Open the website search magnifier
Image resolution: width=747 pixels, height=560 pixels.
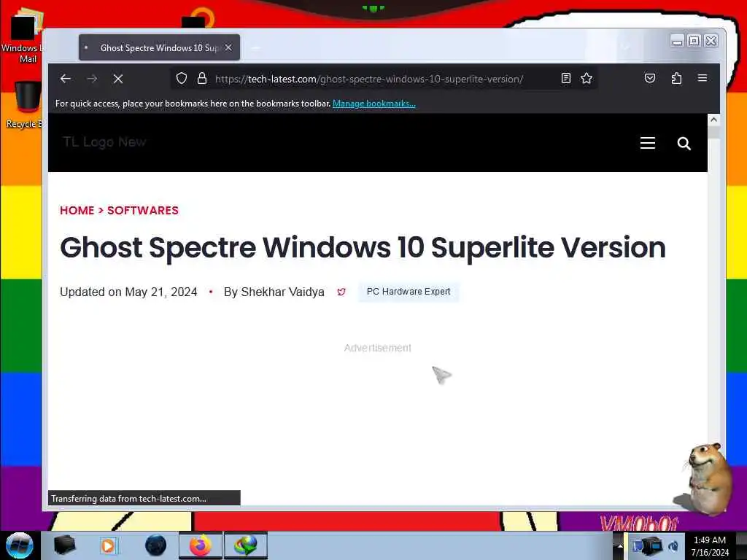[x=684, y=144]
